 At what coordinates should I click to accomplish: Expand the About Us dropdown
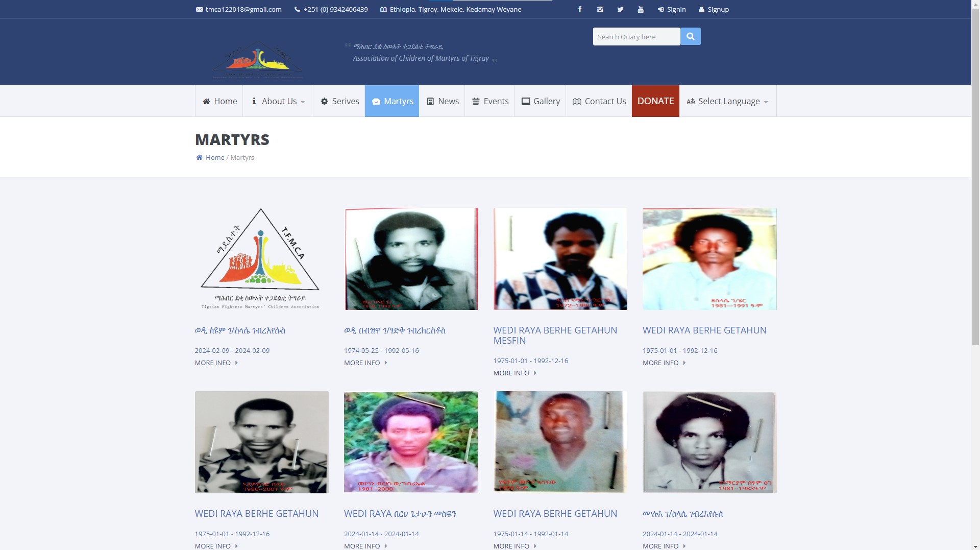[x=278, y=101]
